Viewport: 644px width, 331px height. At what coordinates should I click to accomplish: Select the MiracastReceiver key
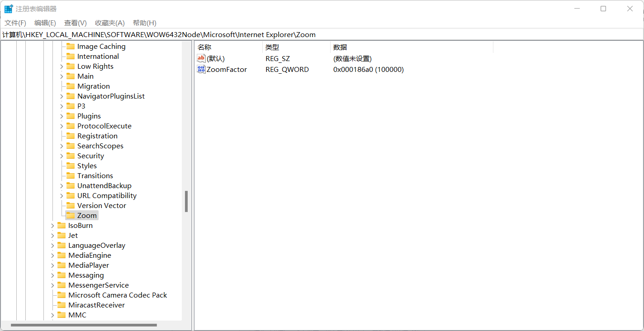(x=96, y=305)
